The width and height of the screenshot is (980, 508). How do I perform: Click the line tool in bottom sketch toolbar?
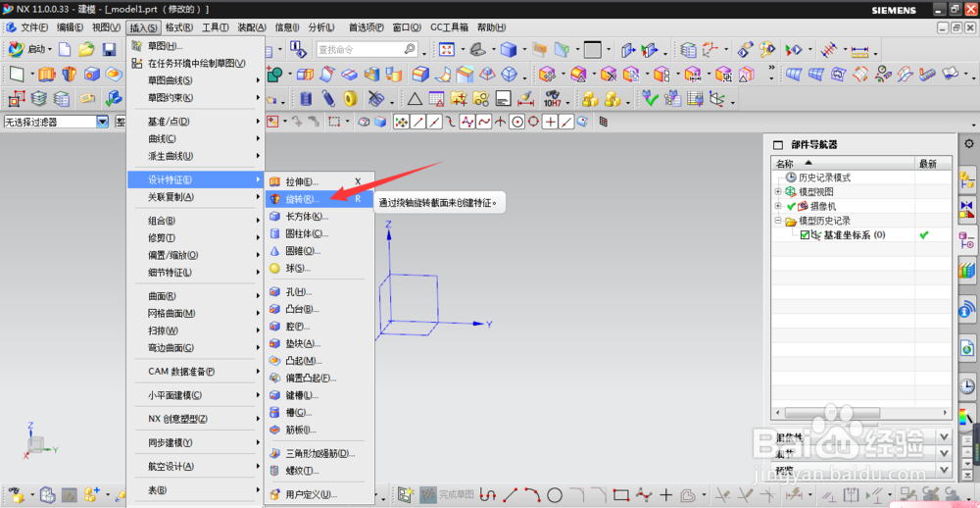(x=510, y=495)
